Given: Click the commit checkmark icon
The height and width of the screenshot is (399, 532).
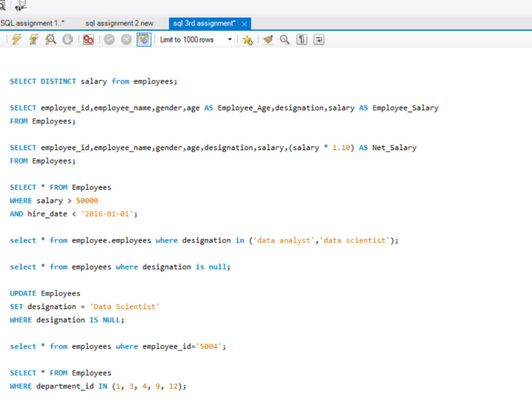Looking at the screenshot, I should click(109, 39).
